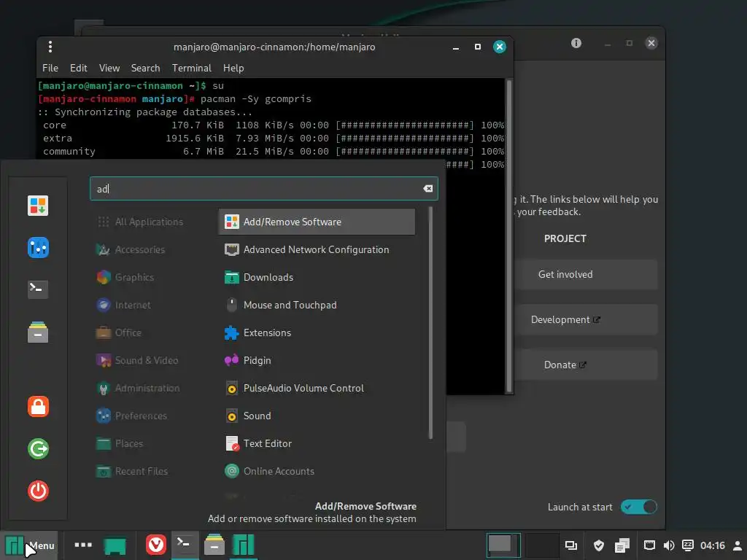Click the terminal window scrollbar
Viewport: 747px width, 560px height.
point(508,236)
